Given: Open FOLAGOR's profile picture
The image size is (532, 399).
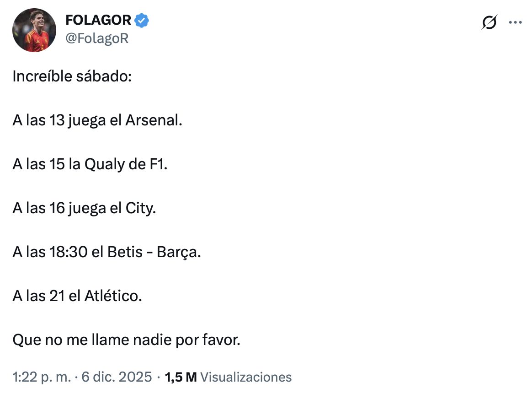Looking at the screenshot, I should 34,30.
